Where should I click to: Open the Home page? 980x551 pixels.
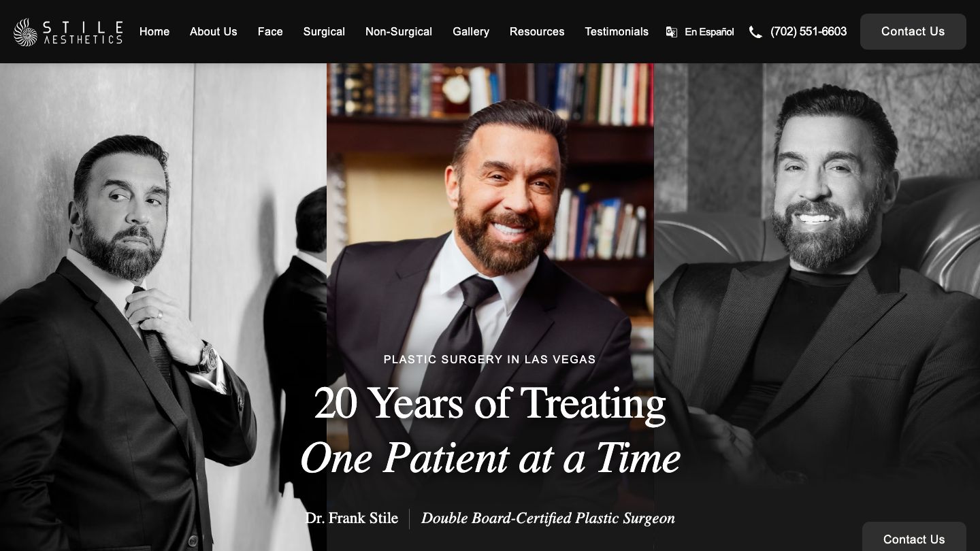154,31
